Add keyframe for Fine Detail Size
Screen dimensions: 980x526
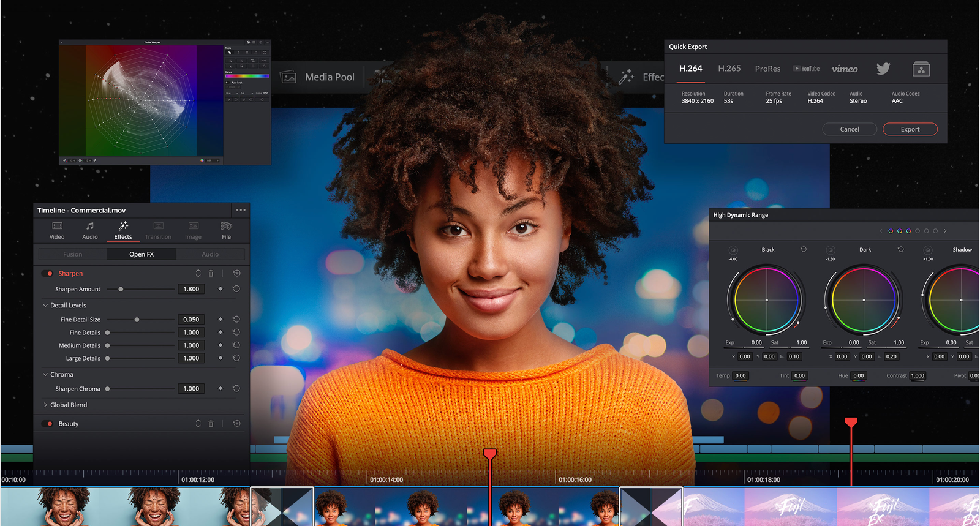point(221,319)
